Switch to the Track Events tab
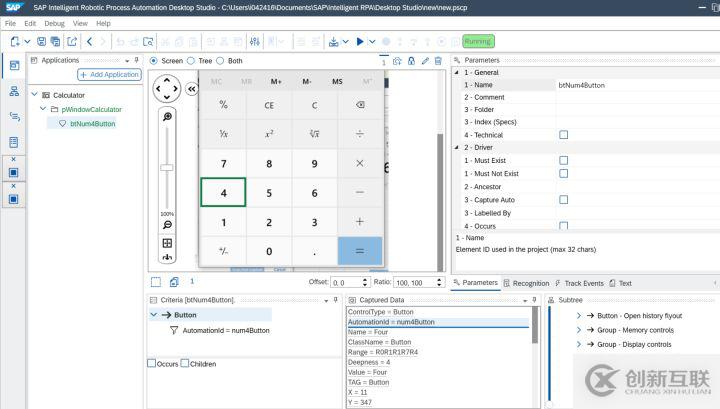 579,283
